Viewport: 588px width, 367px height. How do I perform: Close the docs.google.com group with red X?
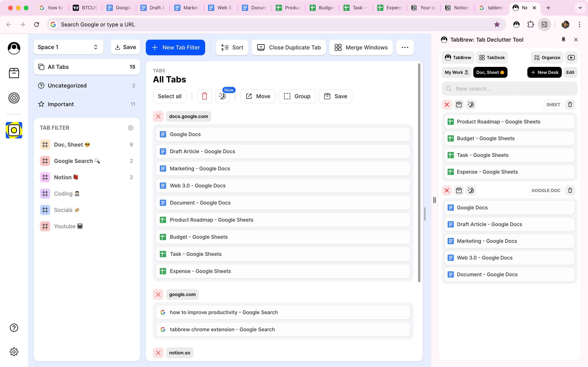point(158,116)
